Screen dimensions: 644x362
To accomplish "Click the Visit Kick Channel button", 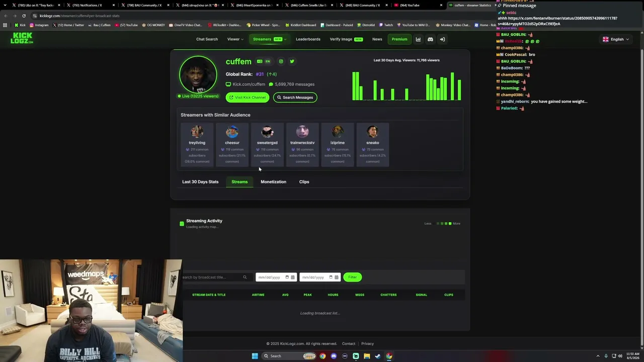I will (x=248, y=98).
